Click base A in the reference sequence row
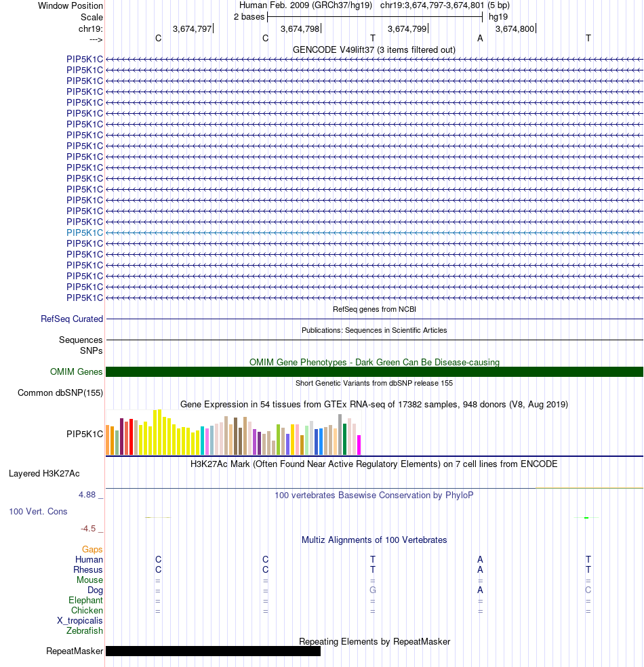The height and width of the screenshot is (667, 644). [x=480, y=38]
